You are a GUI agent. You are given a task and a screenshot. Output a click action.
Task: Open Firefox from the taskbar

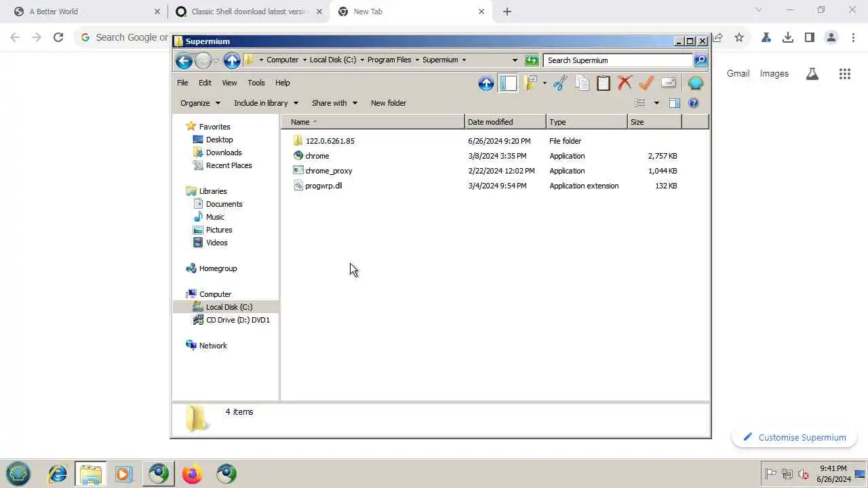click(192, 474)
